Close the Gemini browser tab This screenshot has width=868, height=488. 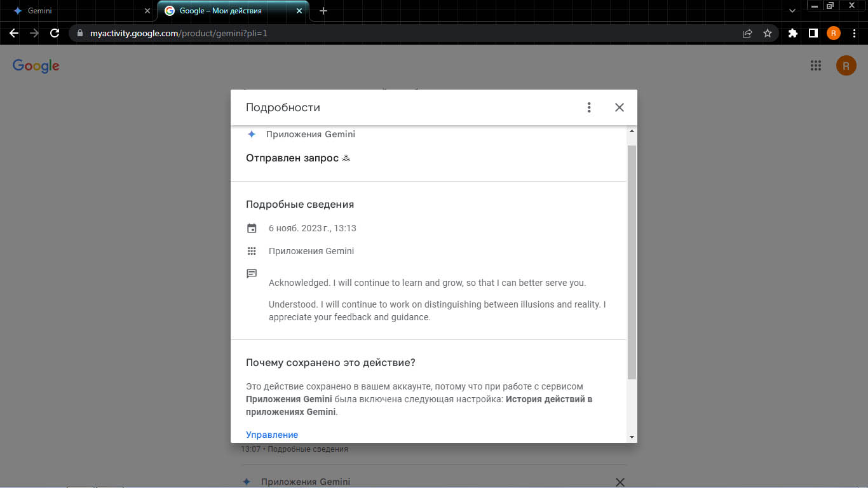point(147,11)
